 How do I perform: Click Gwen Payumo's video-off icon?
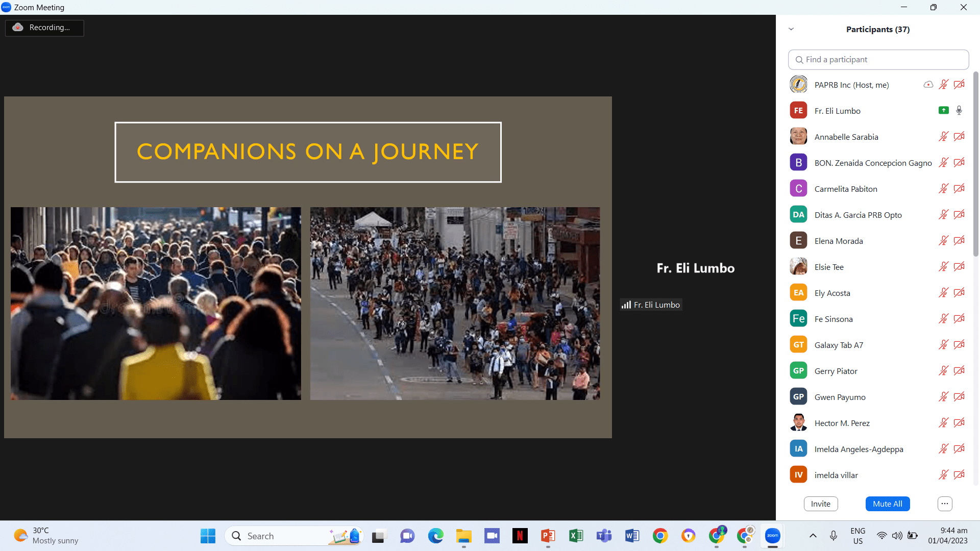coord(959,397)
